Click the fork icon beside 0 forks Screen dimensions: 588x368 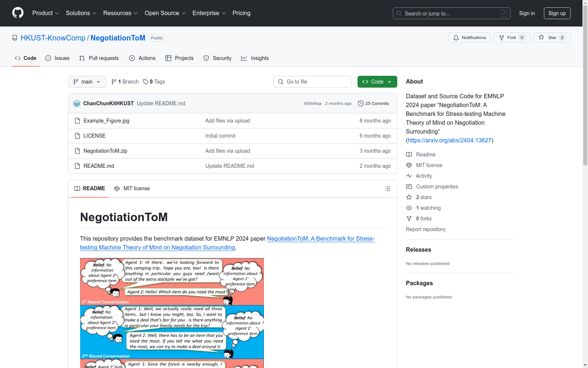pyautogui.click(x=409, y=219)
